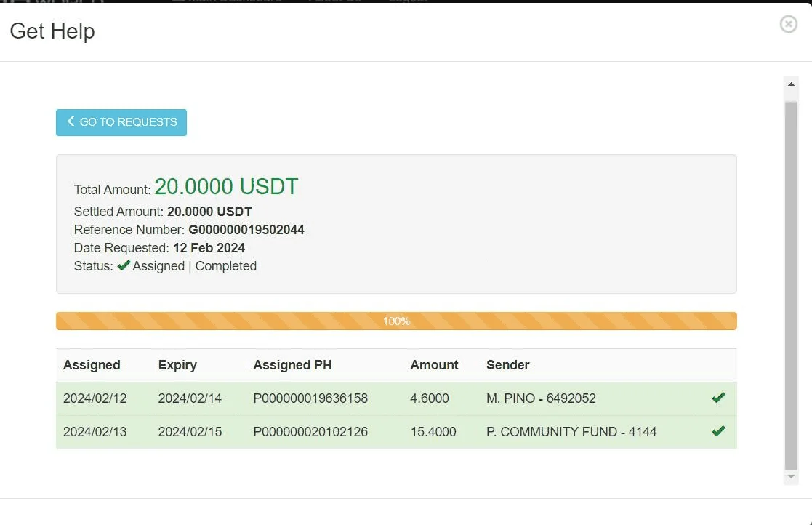The width and height of the screenshot is (812, 525).
Task: Click the Sender column header
Action: point(507,365)
